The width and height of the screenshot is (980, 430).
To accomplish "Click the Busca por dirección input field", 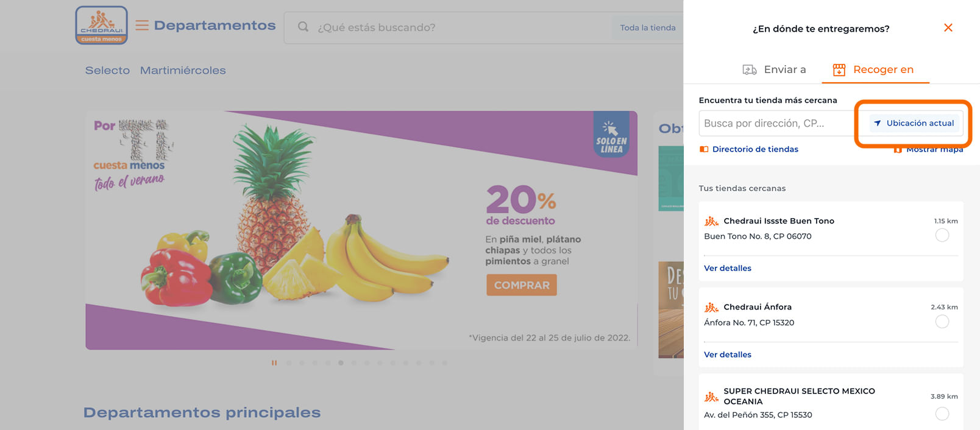I will [x=776, y=123].
